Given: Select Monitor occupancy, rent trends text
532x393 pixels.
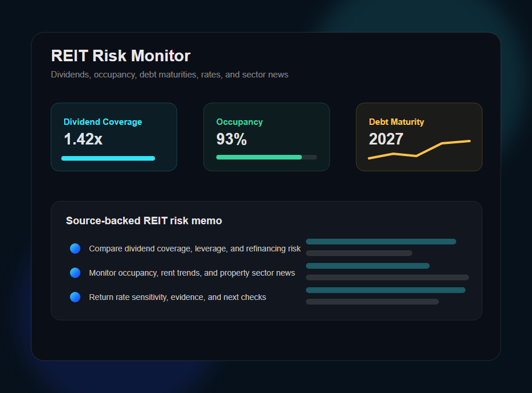Looking at the screenshot, I should coord(192,273).
